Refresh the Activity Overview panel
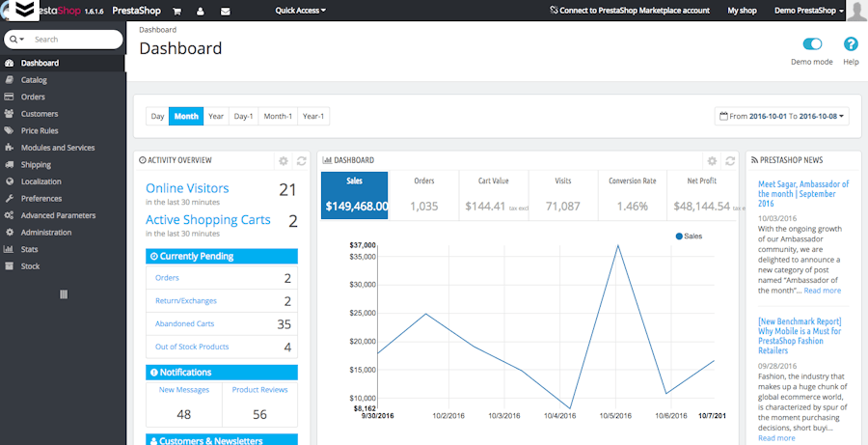 click(301, 160)
